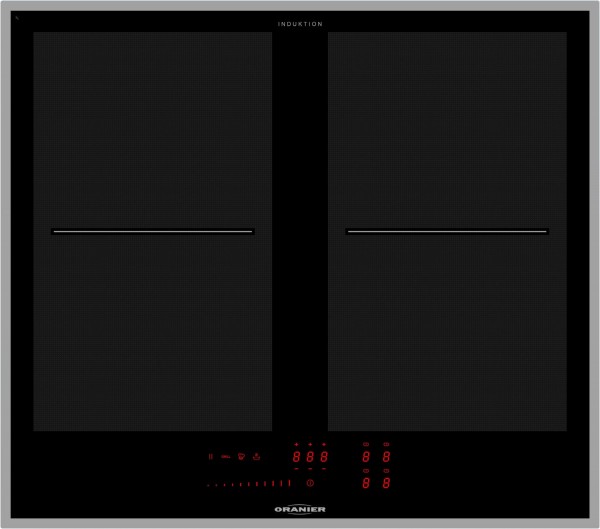
Task: Touch the round power on/off key
Action: pyautogui.click(x=310, y=483)
